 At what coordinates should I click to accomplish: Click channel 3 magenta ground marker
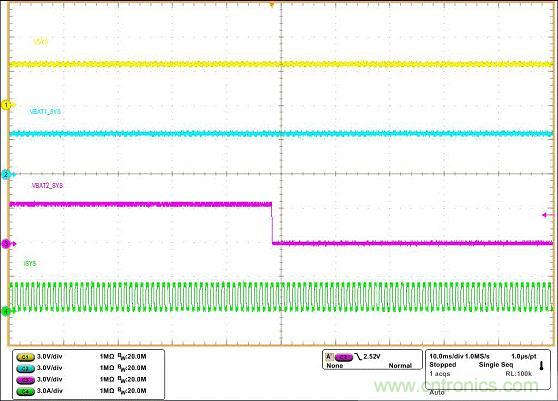pos(6,244)
